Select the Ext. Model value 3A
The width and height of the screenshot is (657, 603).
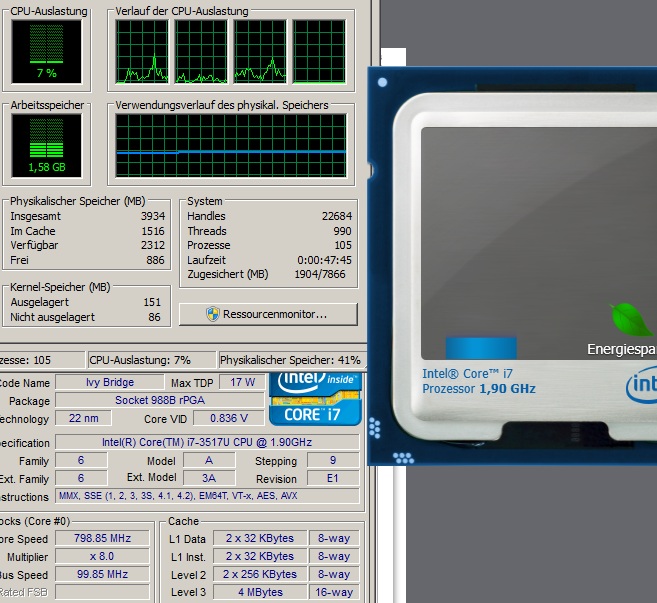click(x=209, y=478)
